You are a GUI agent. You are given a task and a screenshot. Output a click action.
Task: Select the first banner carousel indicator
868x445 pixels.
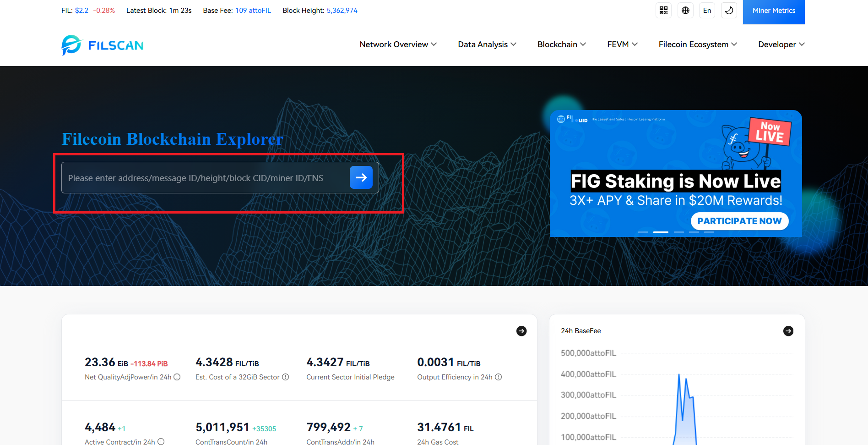(643, 232)
